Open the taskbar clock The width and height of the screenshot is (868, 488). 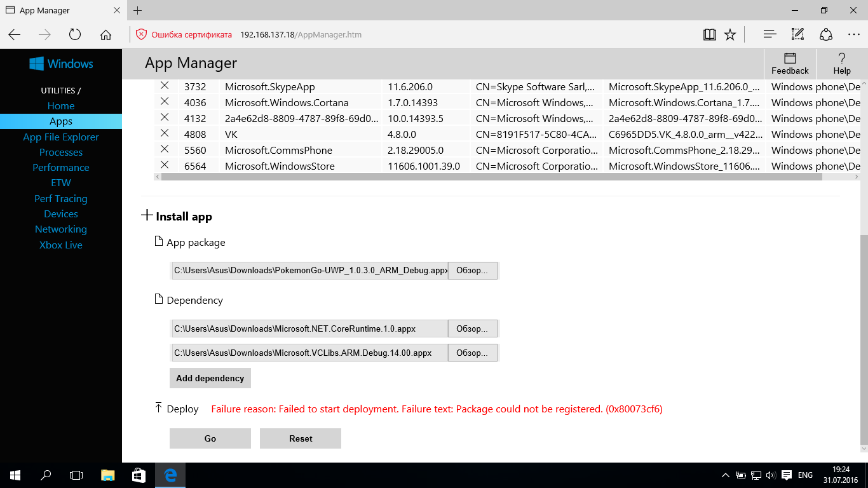coord(840,475)
